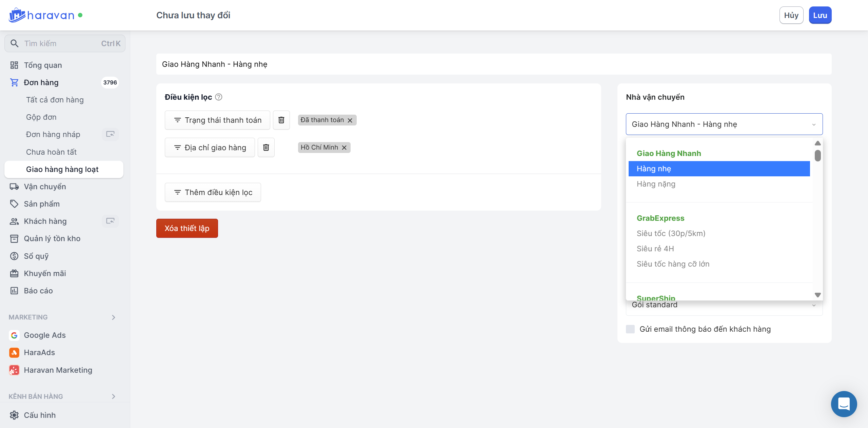Remove the 'Đã thanh toán' filter tag
The width and height of the screenshot is (868, 428).
350,120
